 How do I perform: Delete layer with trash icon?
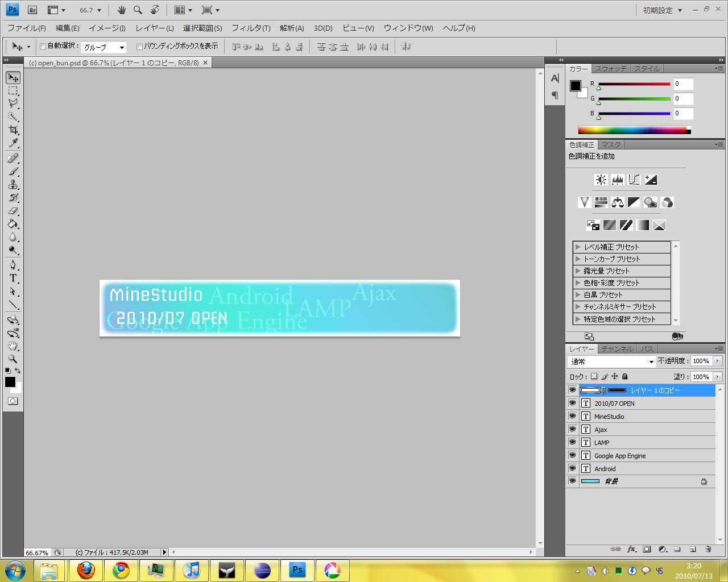point(708,550)
